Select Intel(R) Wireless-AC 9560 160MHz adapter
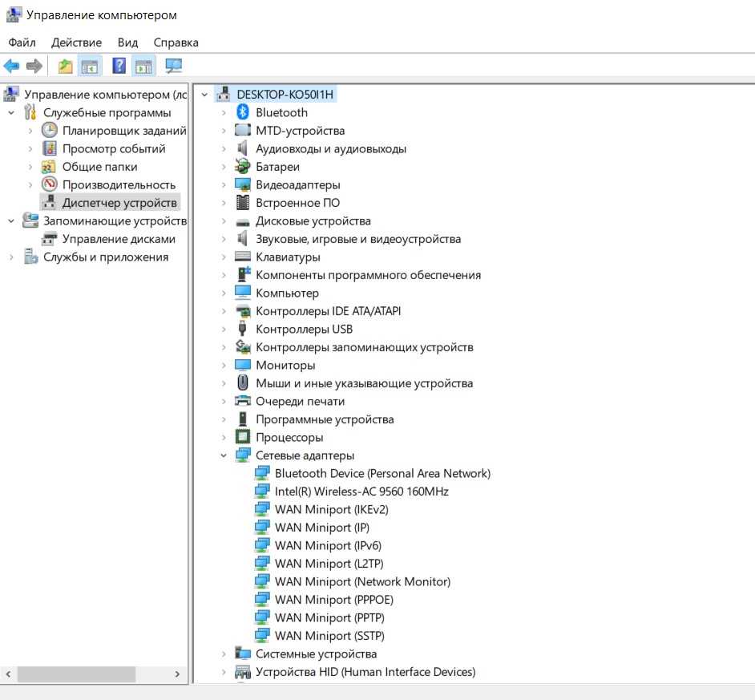755x700 pixels. [361, 492]
